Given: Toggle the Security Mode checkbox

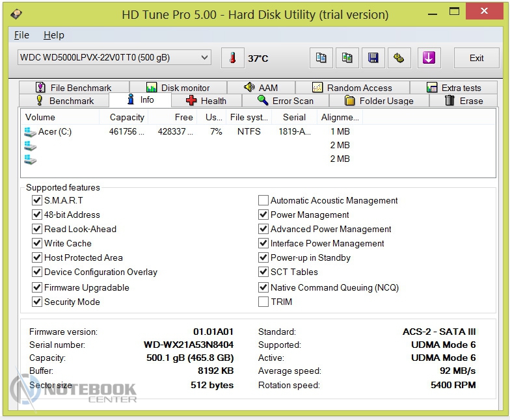Looking at the screenshot, I should pyautogui.click(x=36, y=302).
